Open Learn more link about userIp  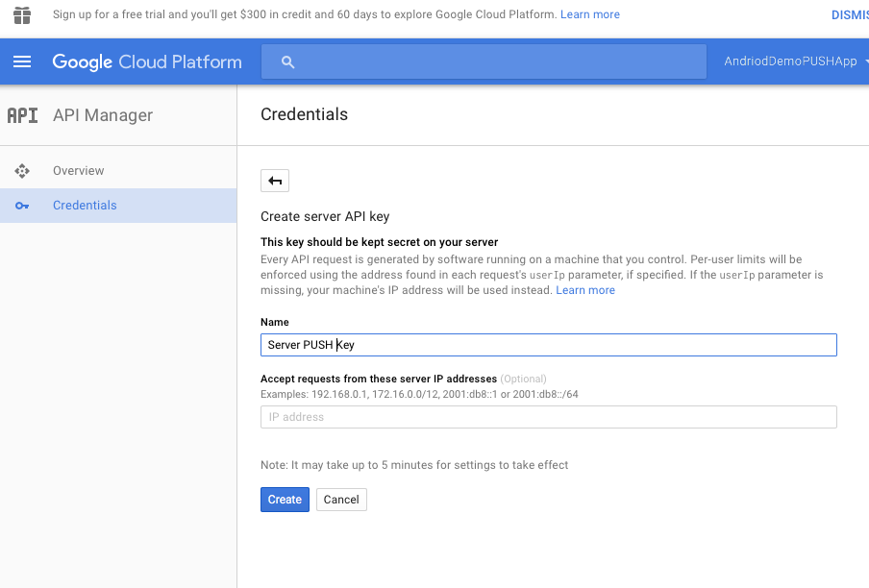(x=585, y=290)
